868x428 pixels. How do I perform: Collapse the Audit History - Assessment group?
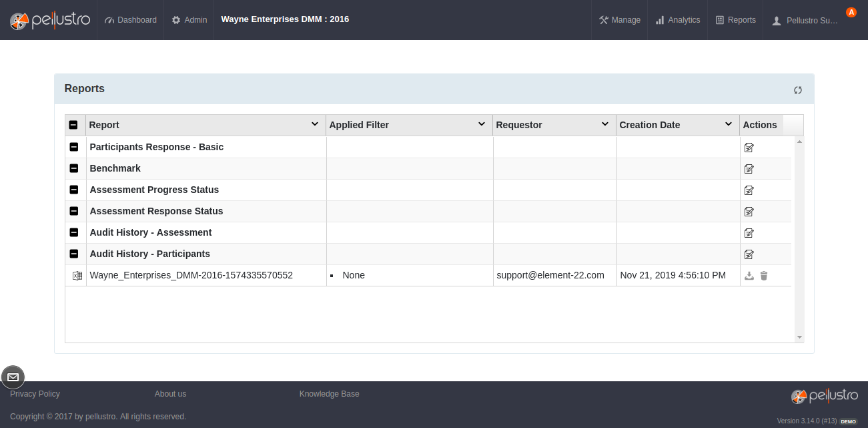(x=74, y=232)
